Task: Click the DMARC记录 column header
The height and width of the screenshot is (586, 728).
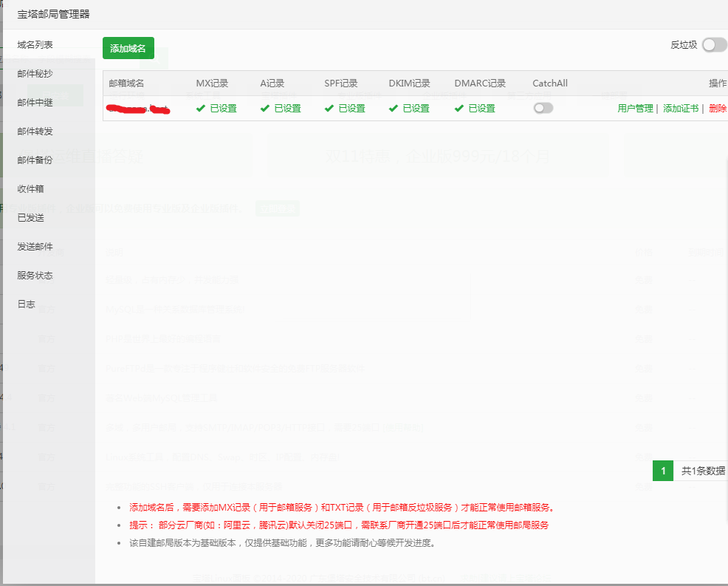Action: pos(480,84)
